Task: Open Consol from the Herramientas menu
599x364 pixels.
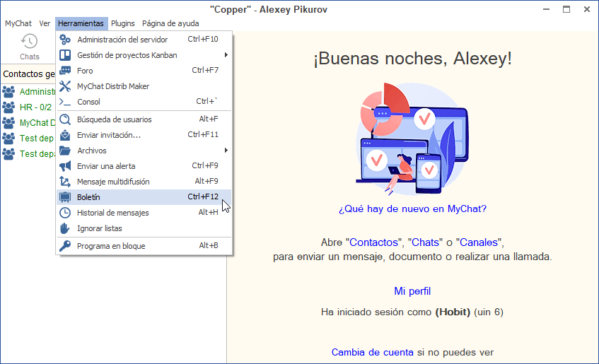Action: coord(144,102)
